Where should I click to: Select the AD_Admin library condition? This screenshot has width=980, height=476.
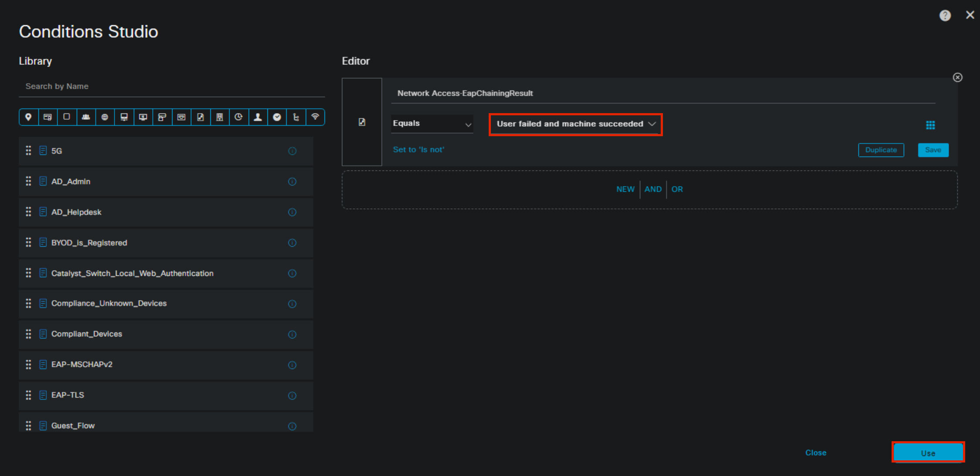coord(166,181)
